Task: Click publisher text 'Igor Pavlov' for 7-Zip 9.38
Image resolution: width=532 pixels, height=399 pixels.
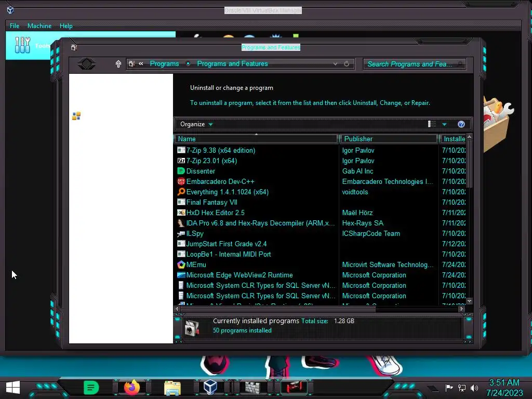Action: point(358,150)
